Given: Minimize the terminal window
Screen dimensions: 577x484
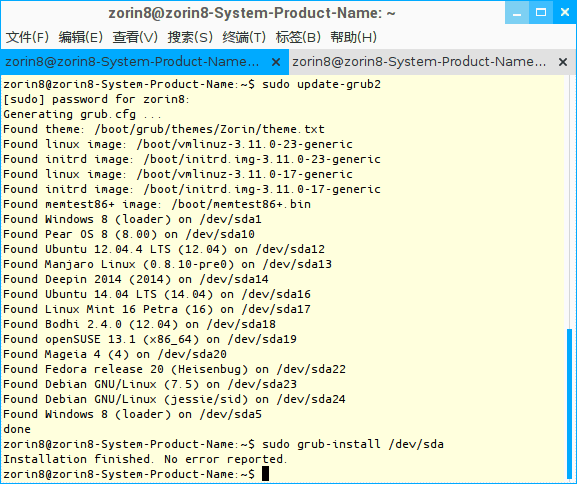Looking at the screenshot, I should click(x=517, y=13).
